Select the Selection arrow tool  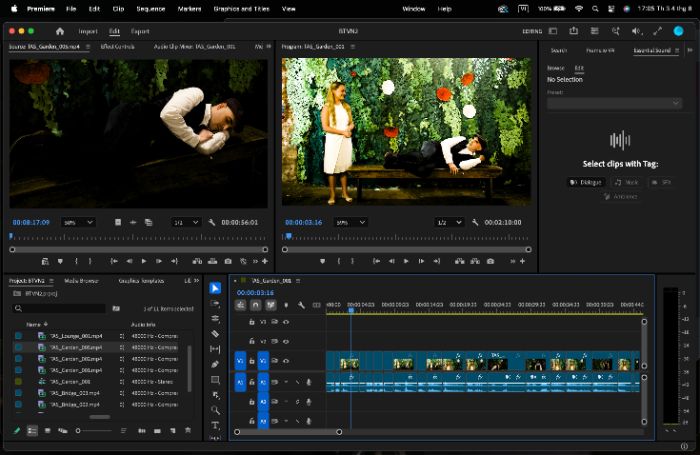(215, 288)
